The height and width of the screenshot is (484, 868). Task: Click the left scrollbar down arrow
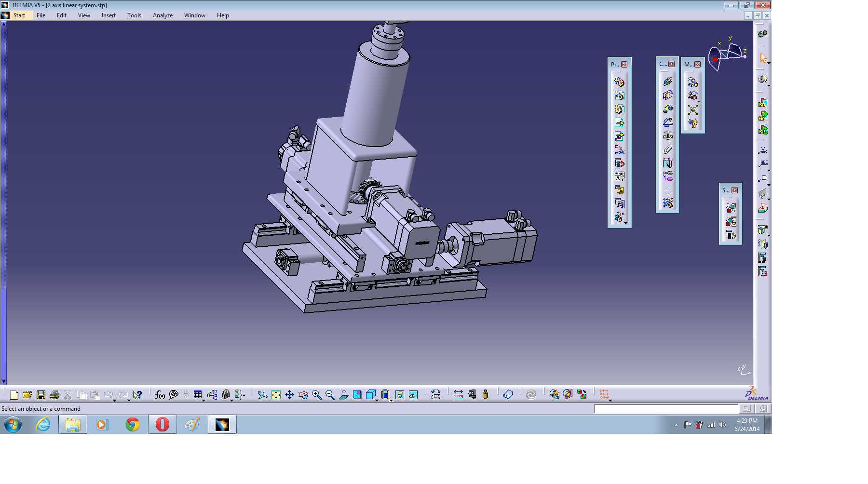pyautogui.click(x=3, y=382)
